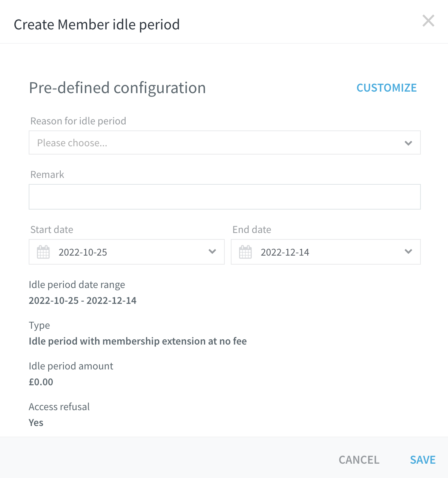Click the Idle period date range value
Image resolution: width=448 pixels, height=478 pixels.
pyautogui.click(x=83, y=300)
